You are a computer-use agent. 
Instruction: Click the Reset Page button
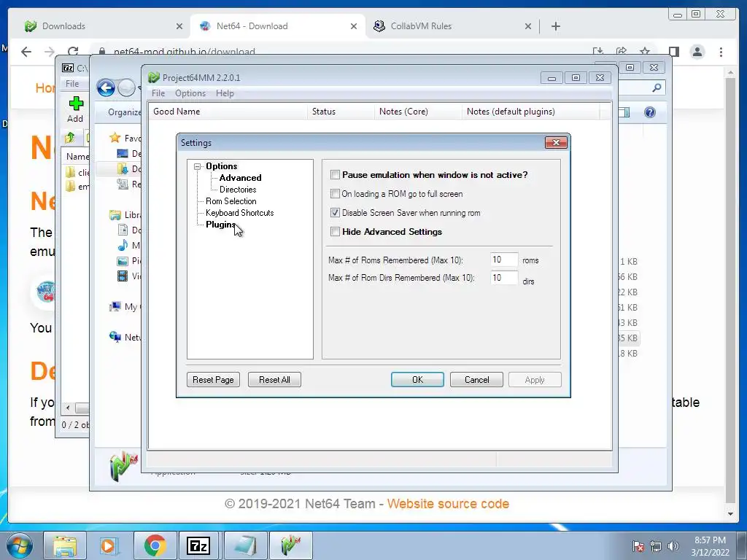click(213, 379)
